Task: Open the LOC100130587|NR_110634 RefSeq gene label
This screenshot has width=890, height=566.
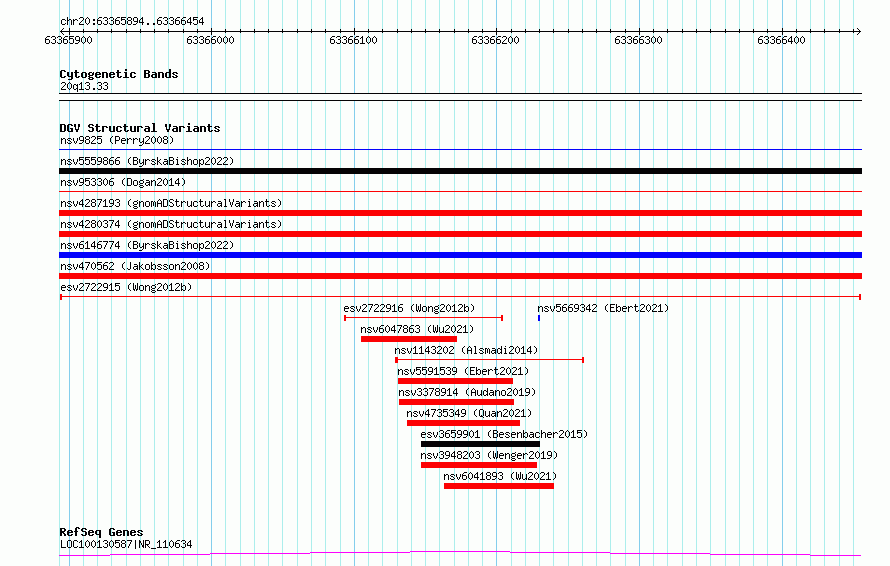Action: [126, 545]
